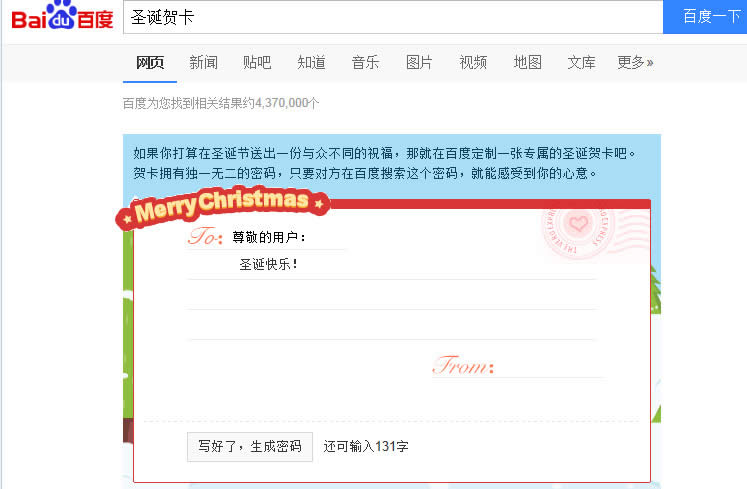Open the 视频 tab
Screen dimensions: 747x489
coord(473,62)
